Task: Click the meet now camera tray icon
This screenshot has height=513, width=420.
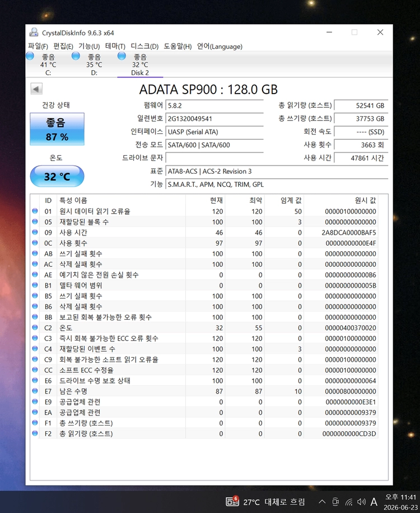Action: (335, 502)
